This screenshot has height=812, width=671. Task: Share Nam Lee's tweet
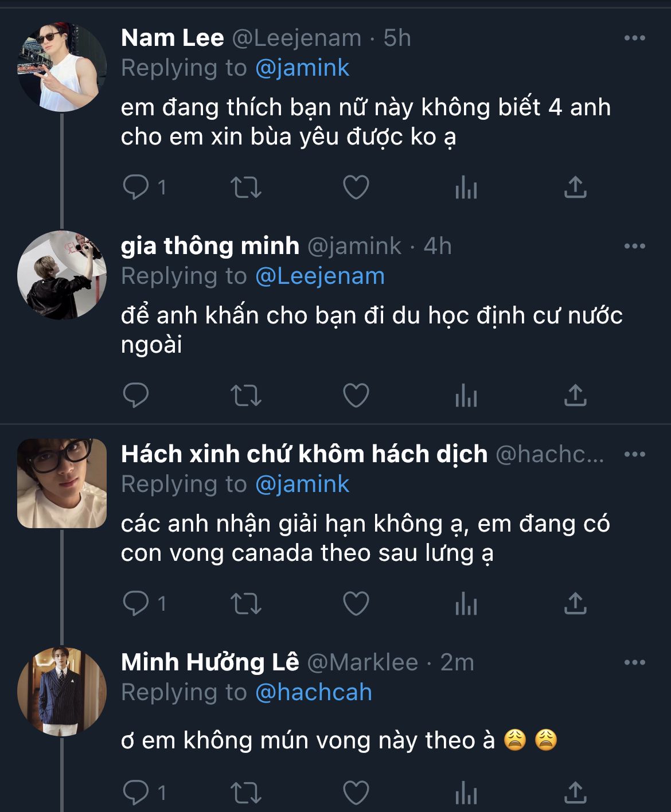click(x=575, y=188)
